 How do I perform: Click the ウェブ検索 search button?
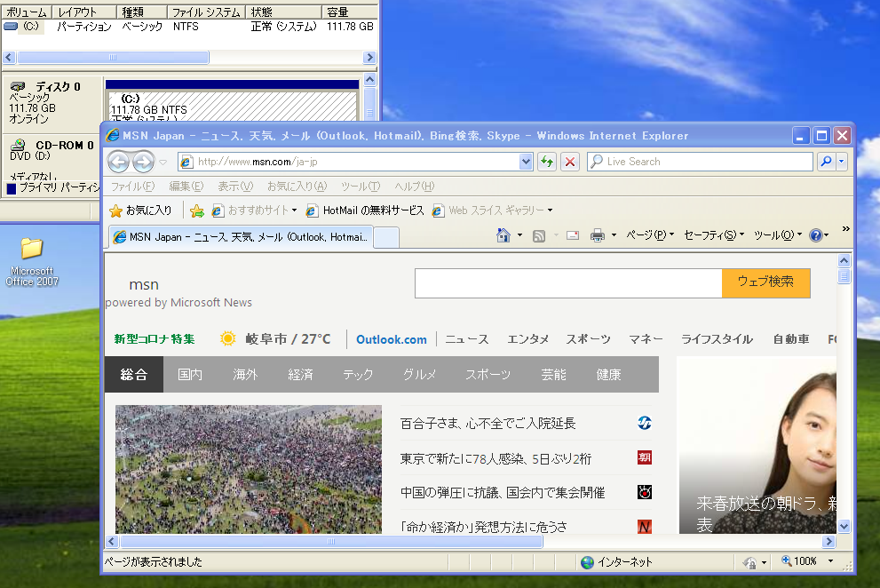[x=765, y=282]
